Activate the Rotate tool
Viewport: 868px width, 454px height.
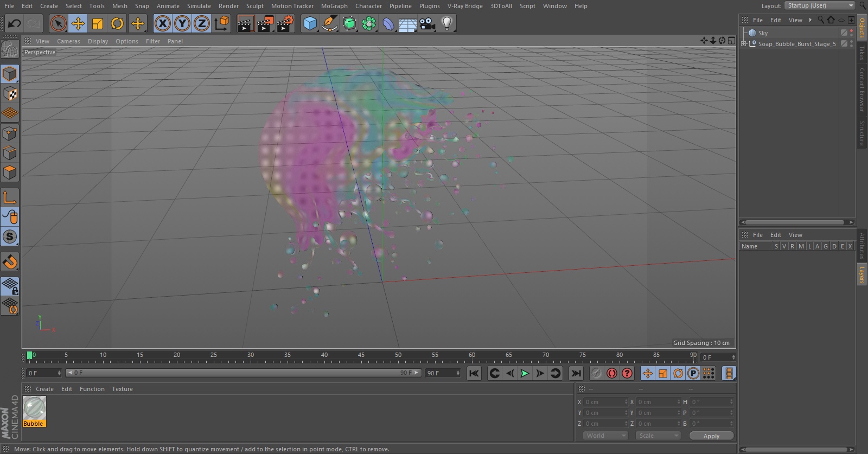117,23
